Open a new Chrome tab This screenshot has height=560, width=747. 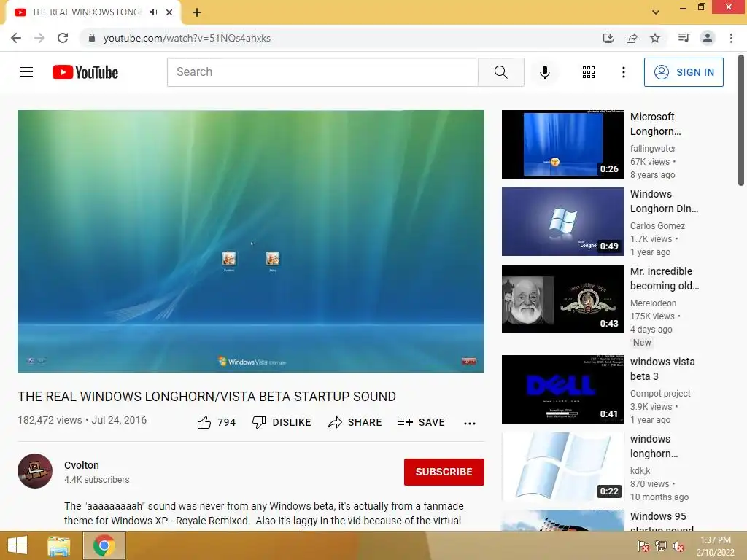point(197,12)
